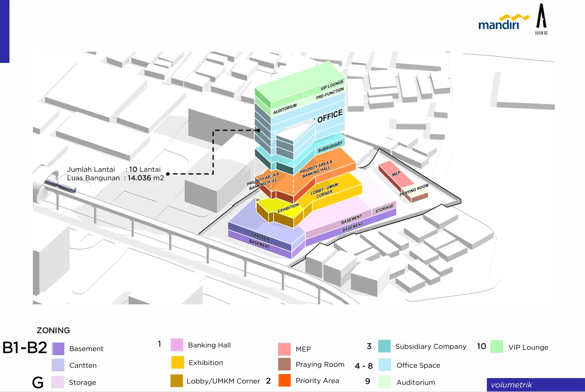Click the "SUBSIDIARY" label on the building
585x392 pixels.
pos(330,147)
